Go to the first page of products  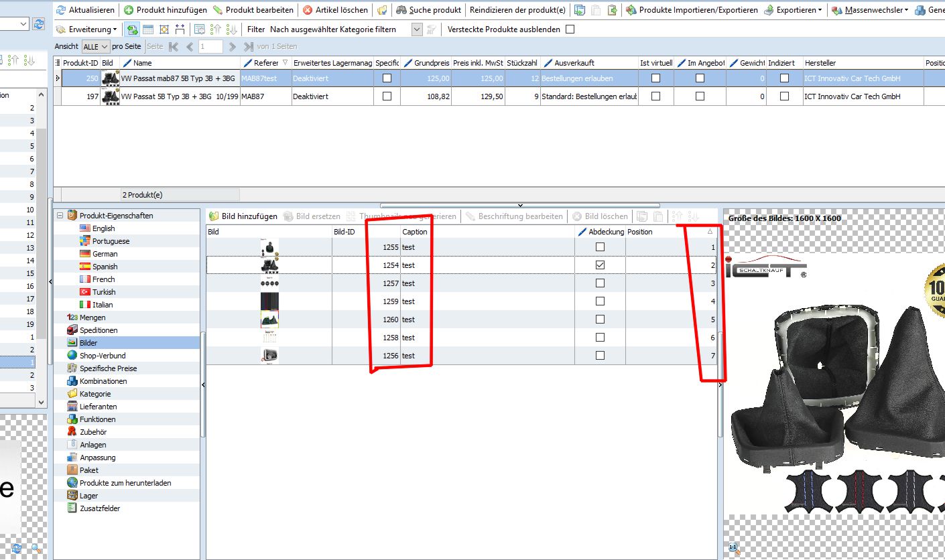pyautogui.click(x=174, y=47)
